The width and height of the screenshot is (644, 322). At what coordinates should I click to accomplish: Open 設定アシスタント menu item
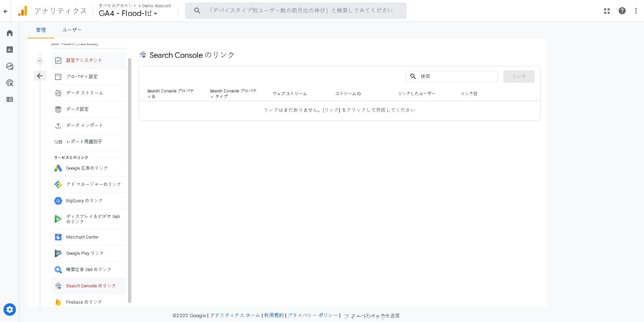point(89,61)
